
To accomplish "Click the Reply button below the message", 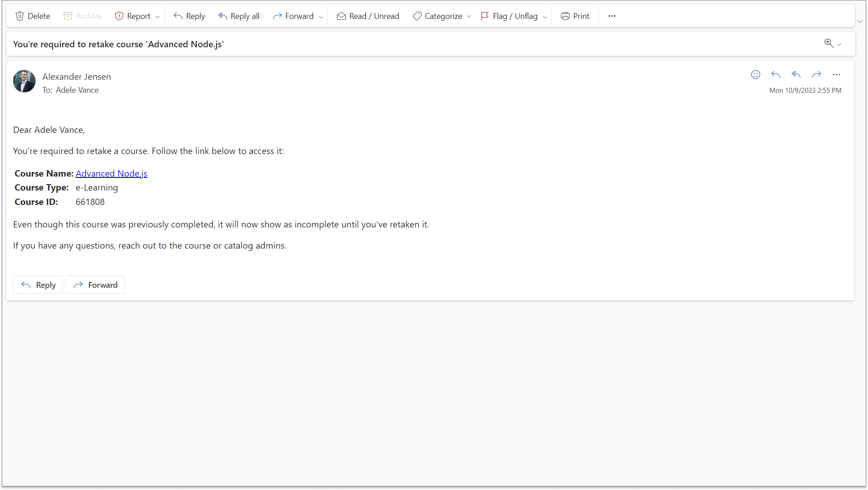I will 38,285.
